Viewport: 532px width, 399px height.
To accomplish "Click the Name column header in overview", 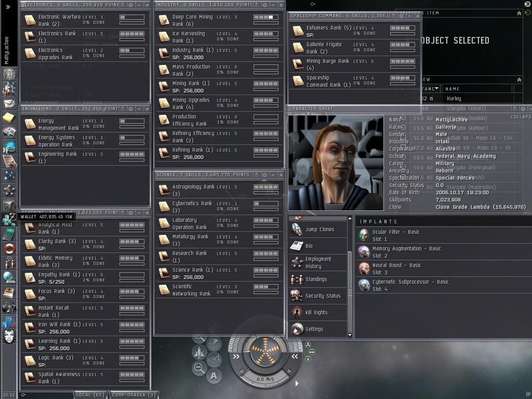I will (478, 89).
